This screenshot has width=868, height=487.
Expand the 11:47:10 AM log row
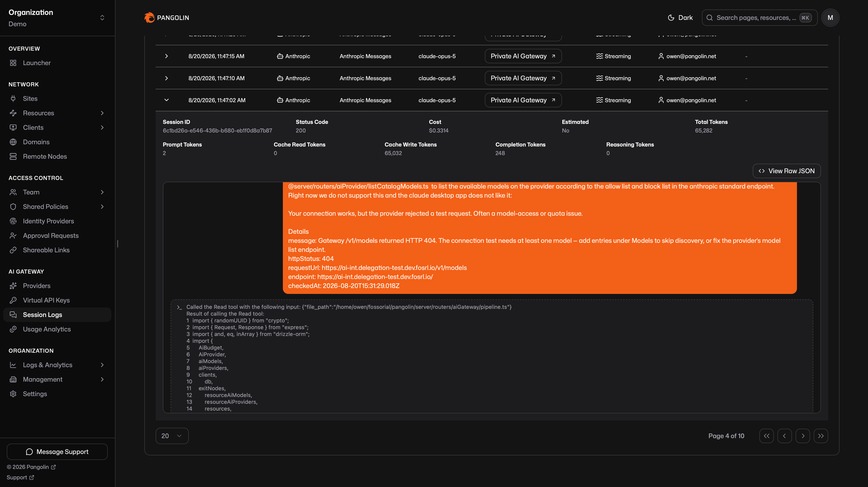click(x=167, y=78)
